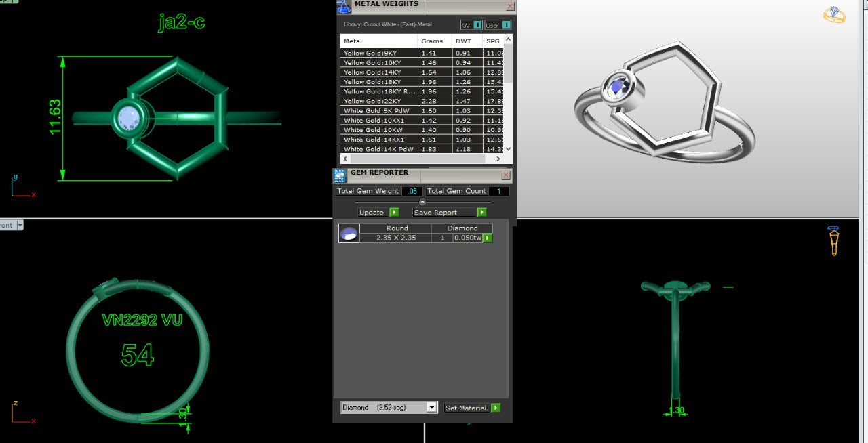Click the 2.35 X 2.35 gem size cell

tap(396, 238)
